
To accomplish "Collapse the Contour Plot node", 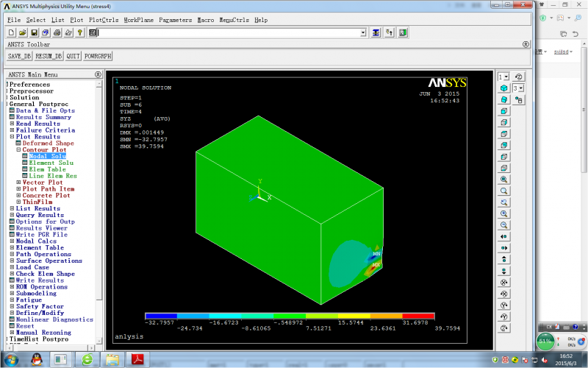I will pos(18,149).
